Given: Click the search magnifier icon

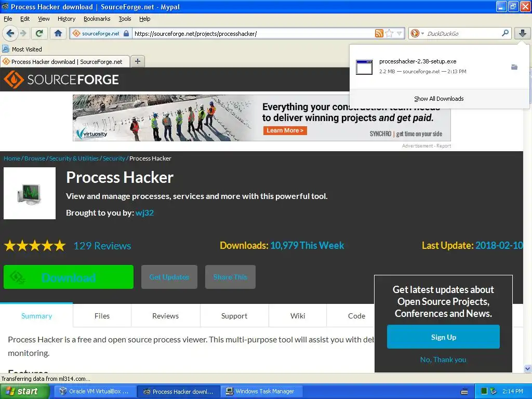Looking at the screenshot, I should tap(505, 33).
